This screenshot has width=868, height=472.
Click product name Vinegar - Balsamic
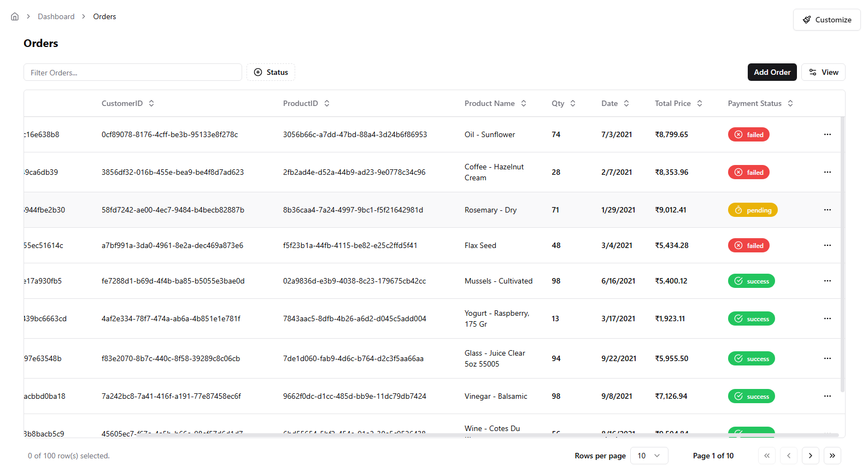pos(496,396)
